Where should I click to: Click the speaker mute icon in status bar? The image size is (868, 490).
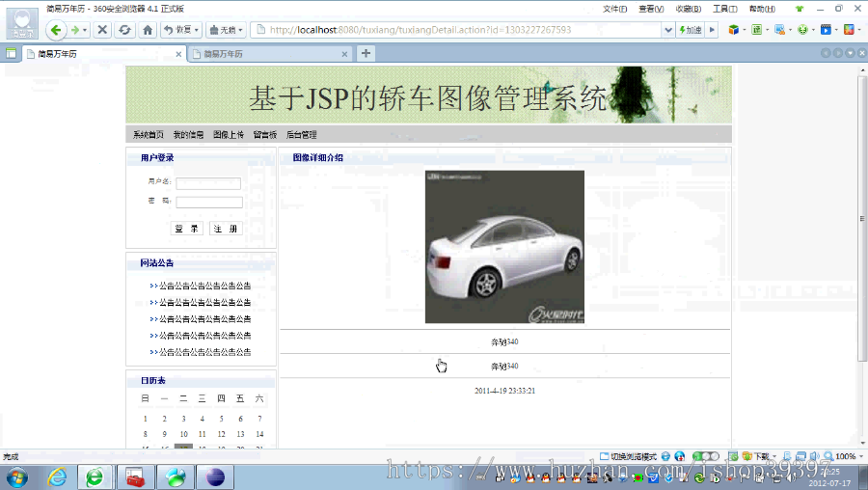pos(814,456)
